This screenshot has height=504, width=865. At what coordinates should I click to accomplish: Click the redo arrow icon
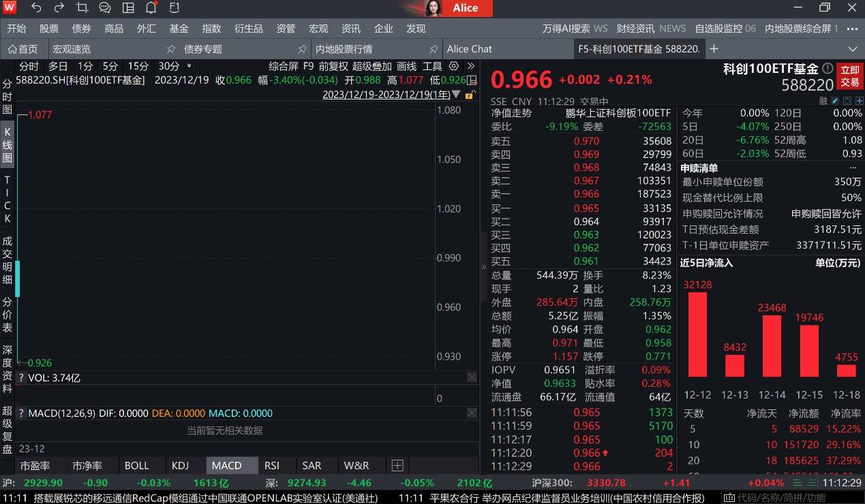click(x=59, y=8)
